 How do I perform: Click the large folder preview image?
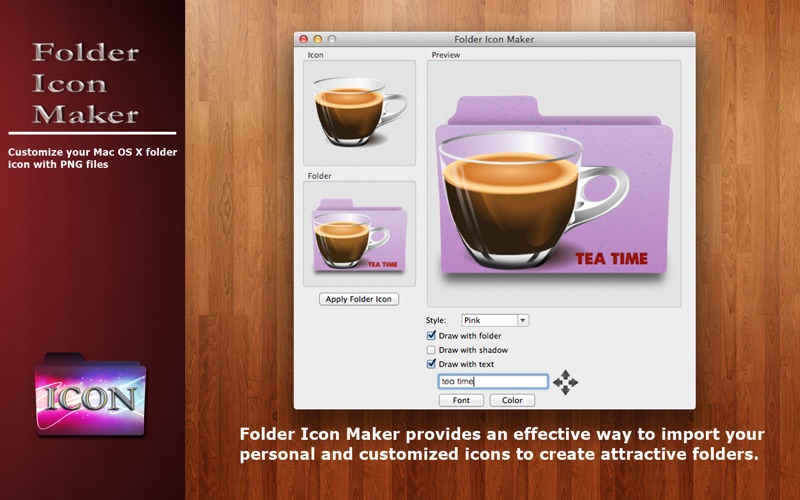554,185
